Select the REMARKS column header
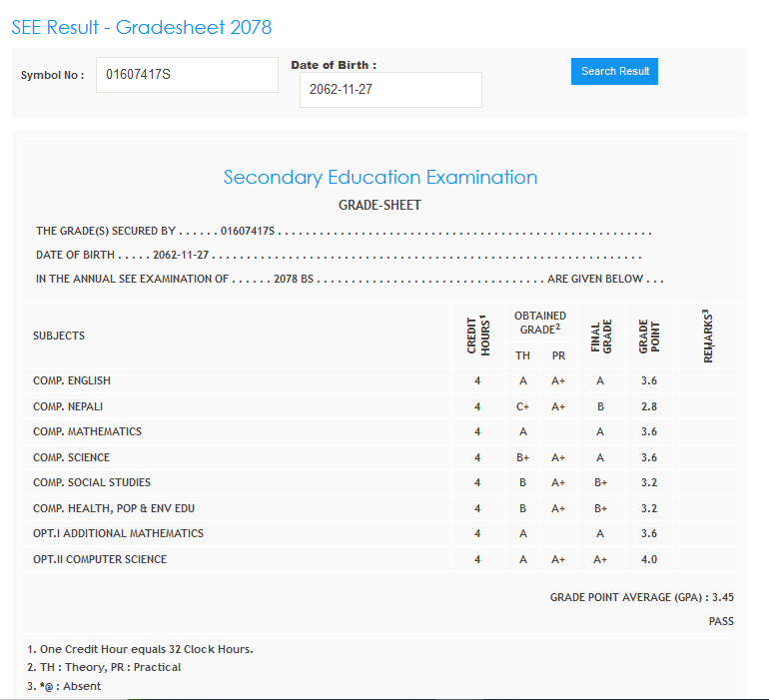This screenshot has width=769, height=700. (707, 336)
